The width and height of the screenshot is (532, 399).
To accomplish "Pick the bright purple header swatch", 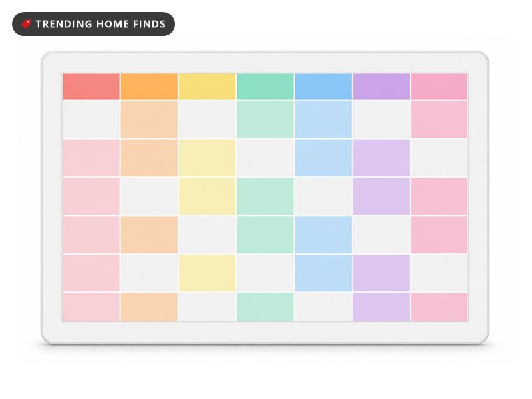I will [x=381, y=86].
